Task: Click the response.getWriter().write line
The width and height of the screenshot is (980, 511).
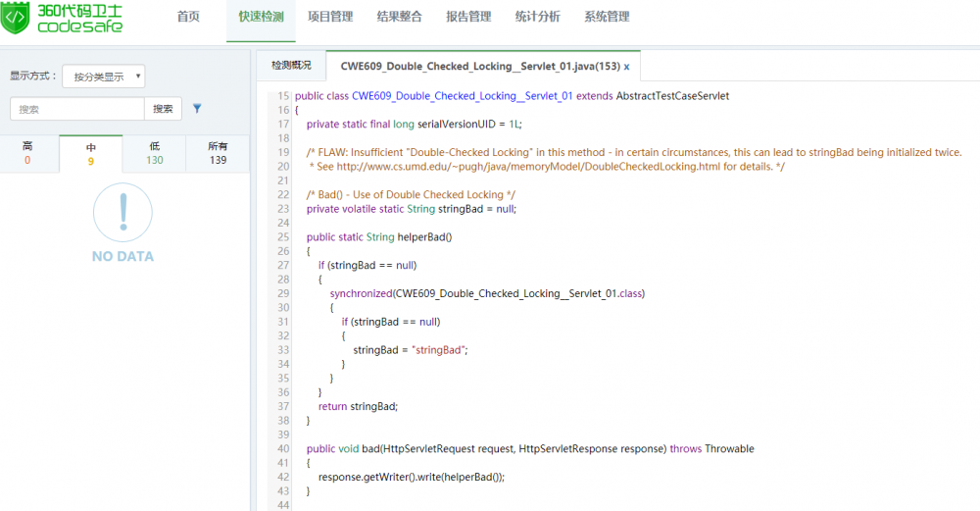Action: coord(412,478)
